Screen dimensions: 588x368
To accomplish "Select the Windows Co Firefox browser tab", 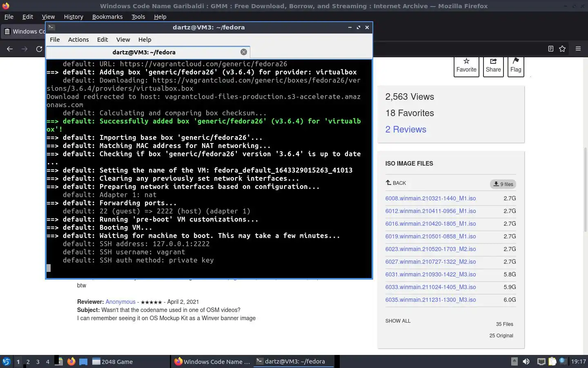I will (x=24, y=31).
